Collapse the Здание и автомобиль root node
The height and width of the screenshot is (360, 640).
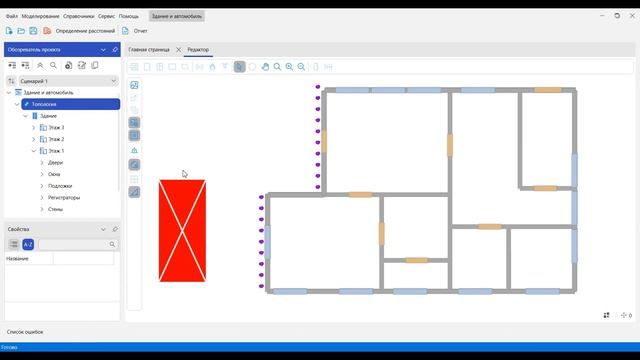pos(9,93)
